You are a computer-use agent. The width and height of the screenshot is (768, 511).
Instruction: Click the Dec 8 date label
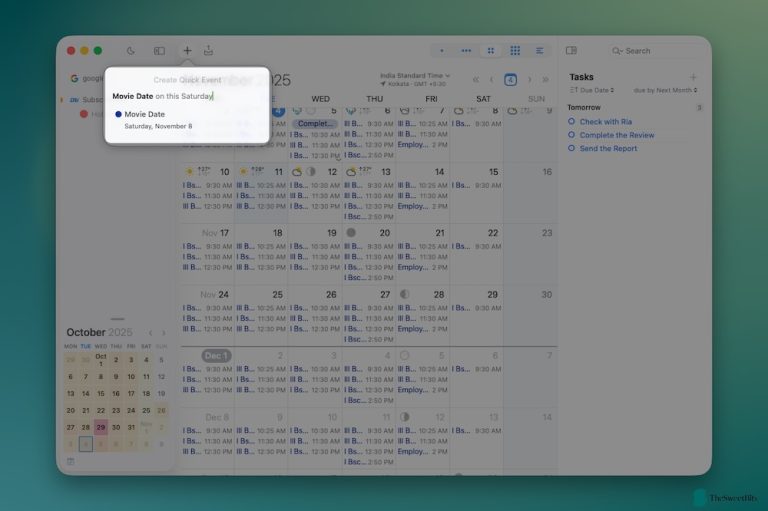[x=216, y=417]
